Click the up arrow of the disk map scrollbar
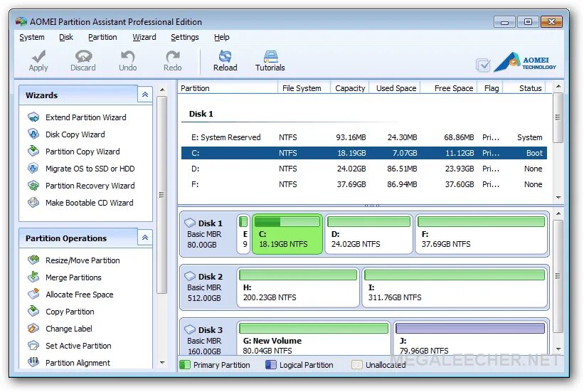This screenshot has height=392, width=584. point(558,213)
